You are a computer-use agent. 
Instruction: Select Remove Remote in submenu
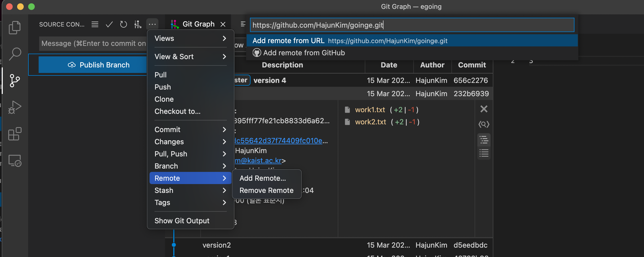(x=267, y=190)
